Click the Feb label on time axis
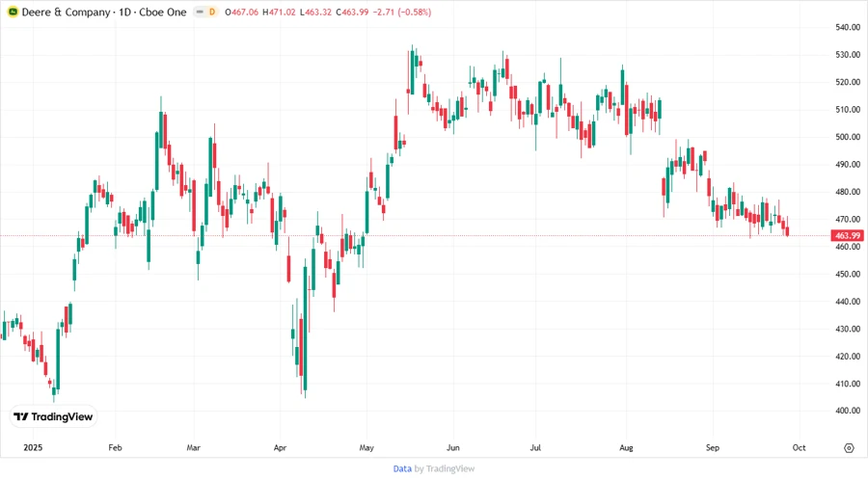Image resolution: width=868 pixels, height=480 pixels. coord(115,447)
